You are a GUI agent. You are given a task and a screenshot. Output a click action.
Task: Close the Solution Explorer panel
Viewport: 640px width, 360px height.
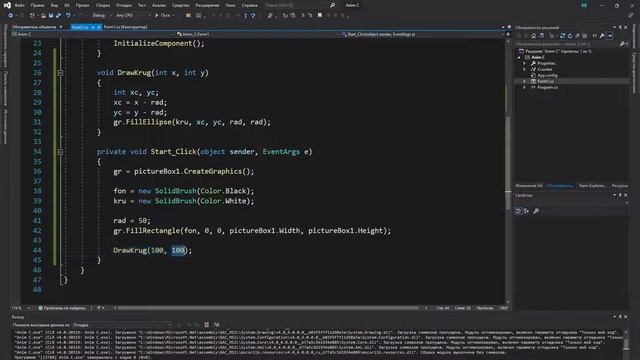coord(626,27)
